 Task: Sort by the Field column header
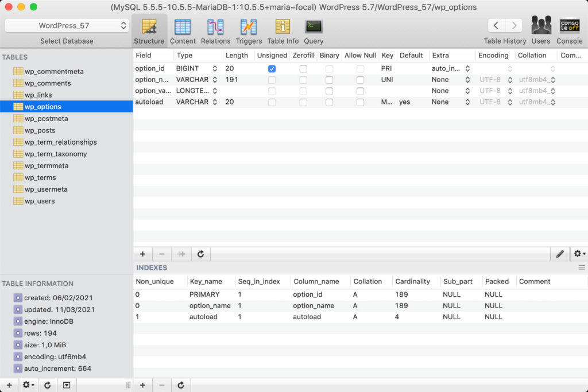coord(153,56)
